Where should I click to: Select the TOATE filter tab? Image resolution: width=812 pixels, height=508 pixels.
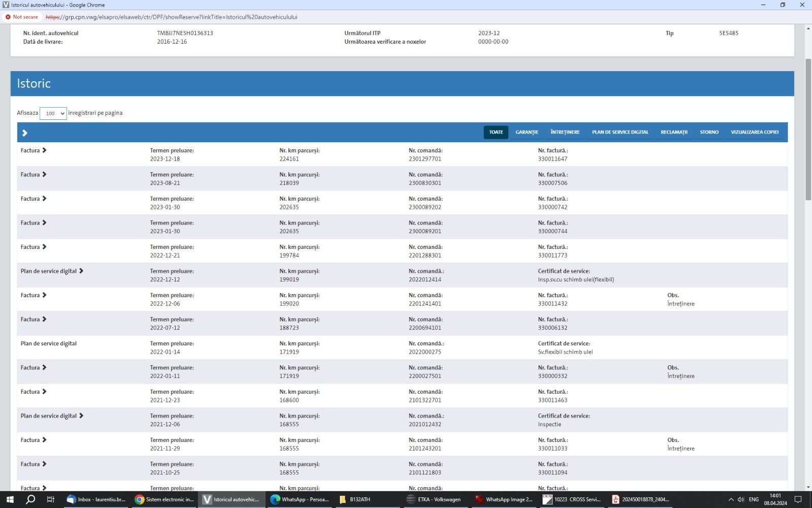point(496,132)
